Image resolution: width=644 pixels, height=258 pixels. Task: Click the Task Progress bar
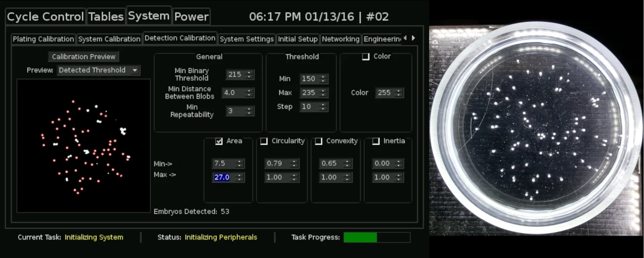[x=376, y=237]
